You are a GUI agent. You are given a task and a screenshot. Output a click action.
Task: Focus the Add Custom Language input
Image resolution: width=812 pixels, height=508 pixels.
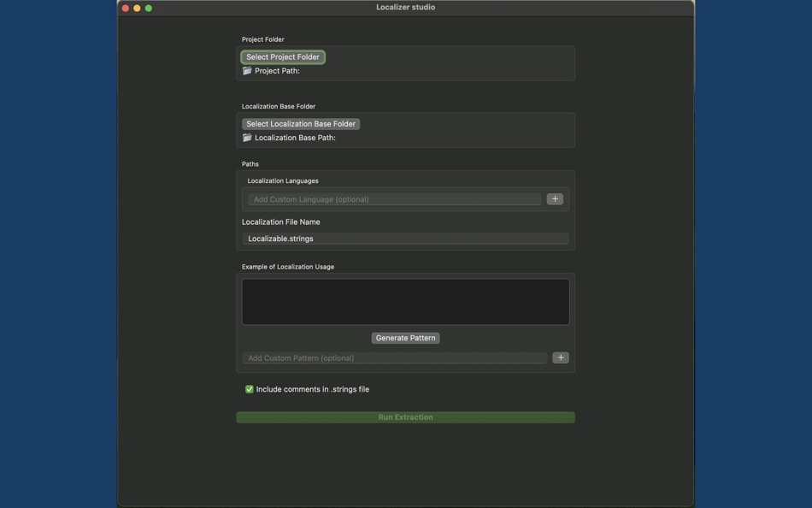(393, 198)
